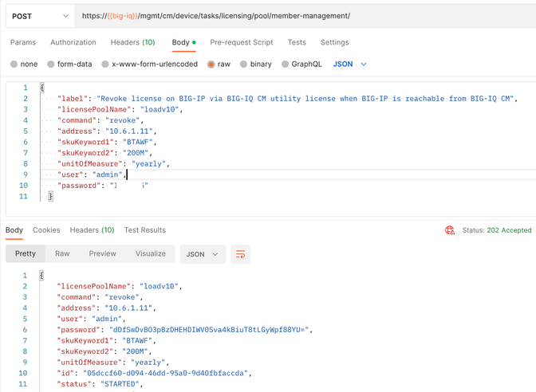Click the request URL input field
This screenshot has height=392, width=536.
point(303,15)
